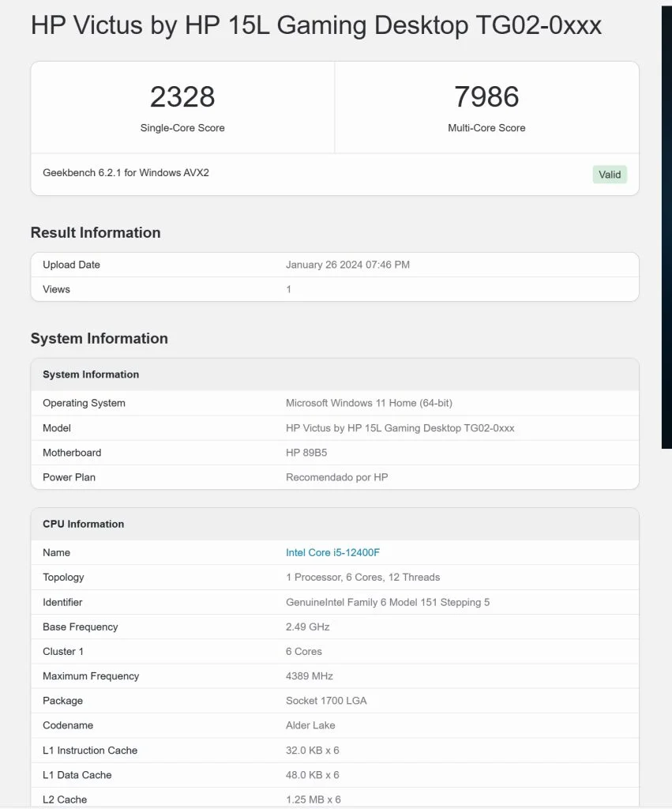Viewport: 672px width, 809px height.
Task: Click the Cluster 1 value 6 Cores
Action: click(x=304, y=652)
